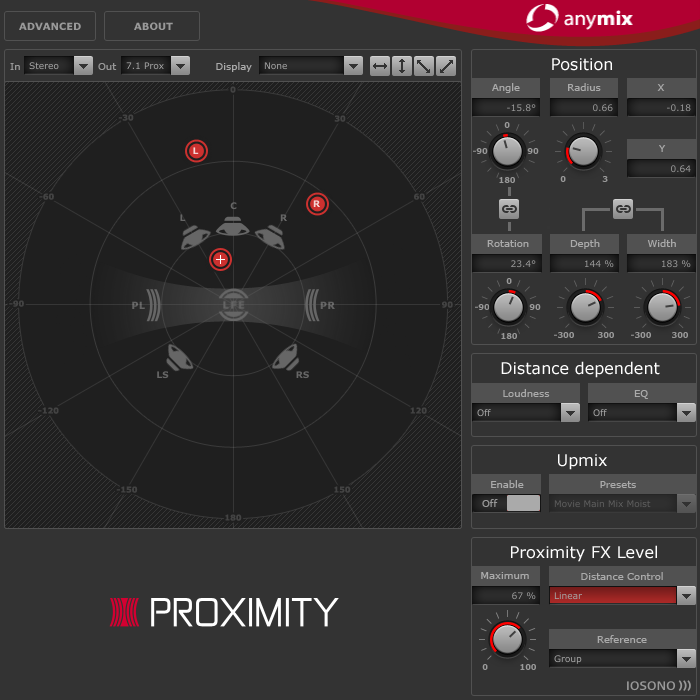
Task: Click the Width 183 % field
Action: tap(661, 264)
